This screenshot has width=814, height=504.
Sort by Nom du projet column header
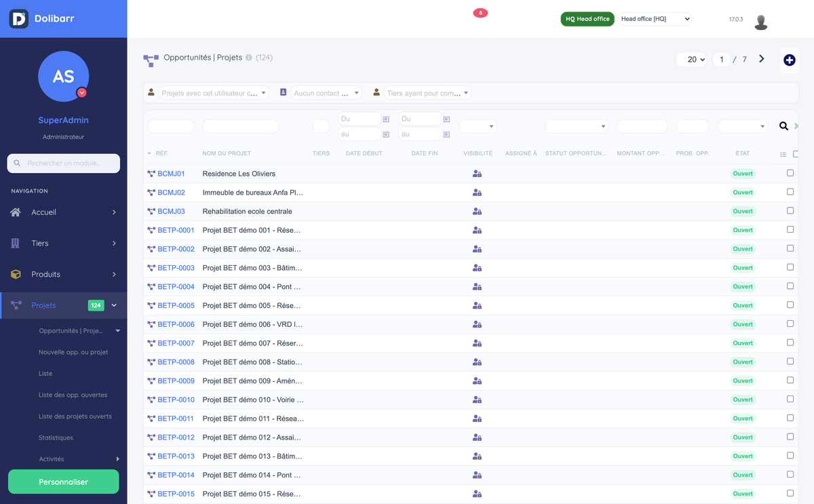(227, 153)
